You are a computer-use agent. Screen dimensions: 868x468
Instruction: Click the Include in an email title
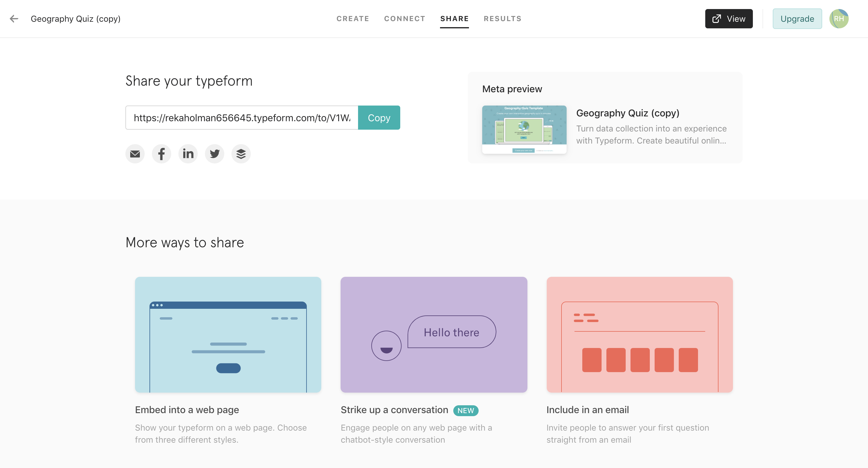pos(588,410)
